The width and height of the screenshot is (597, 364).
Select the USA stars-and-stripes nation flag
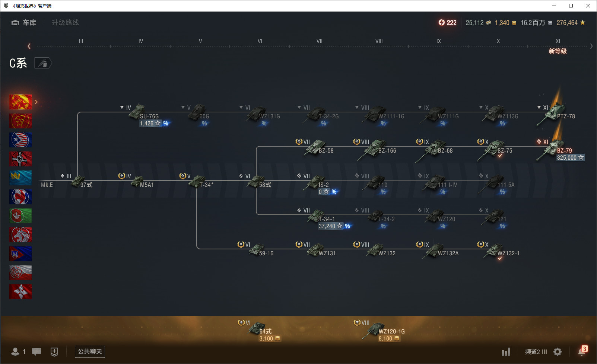pos(20,140)
